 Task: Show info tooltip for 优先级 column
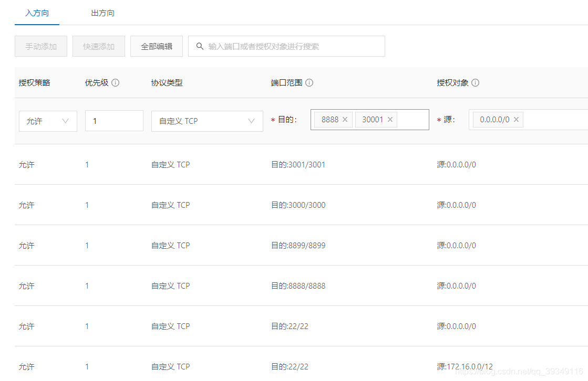tap(116, 83)
